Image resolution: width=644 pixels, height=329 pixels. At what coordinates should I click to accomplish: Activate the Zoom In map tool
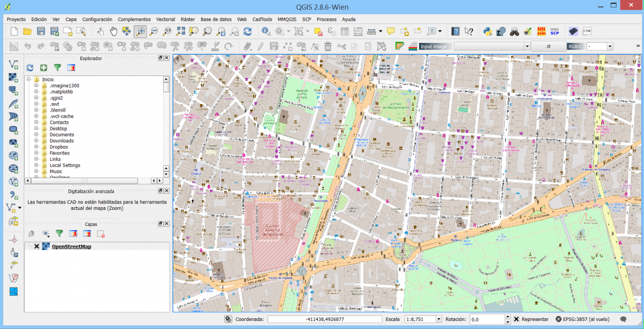(141, 31)
